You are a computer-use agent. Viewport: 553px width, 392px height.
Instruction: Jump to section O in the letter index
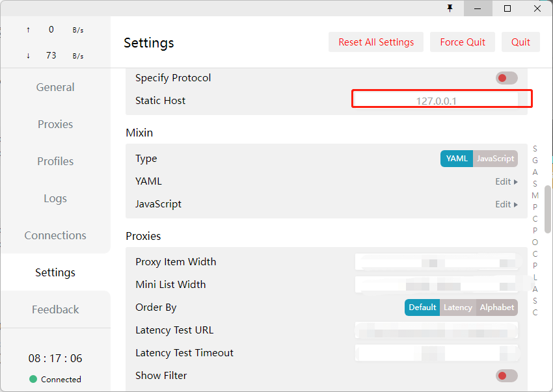535,242
